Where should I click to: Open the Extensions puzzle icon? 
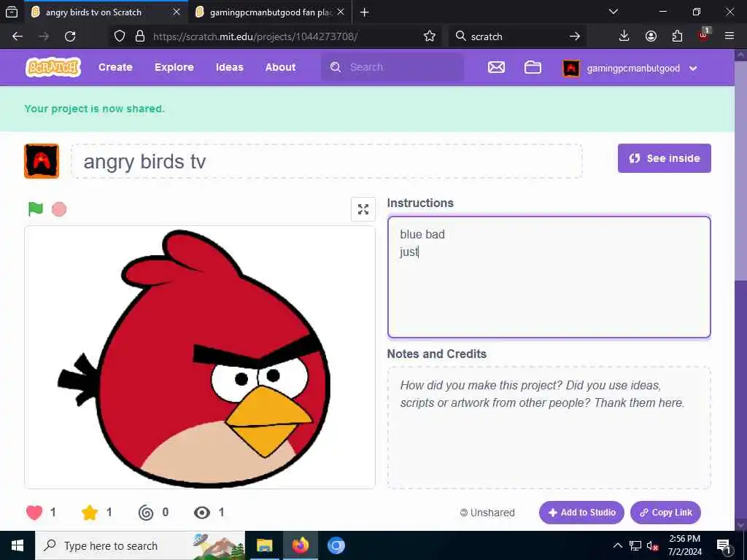pos(677,36)
